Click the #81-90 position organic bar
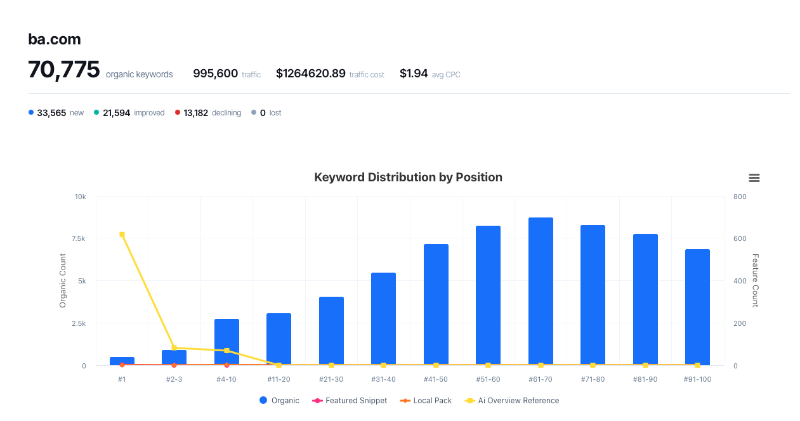The image size is (800, 421). pyautogui.click(x=645, y=300)
